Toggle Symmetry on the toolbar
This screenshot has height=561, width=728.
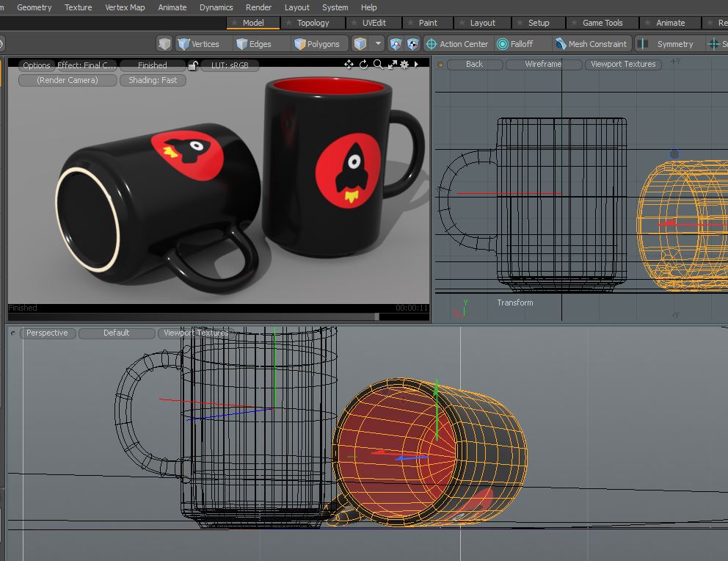point(666,44)
